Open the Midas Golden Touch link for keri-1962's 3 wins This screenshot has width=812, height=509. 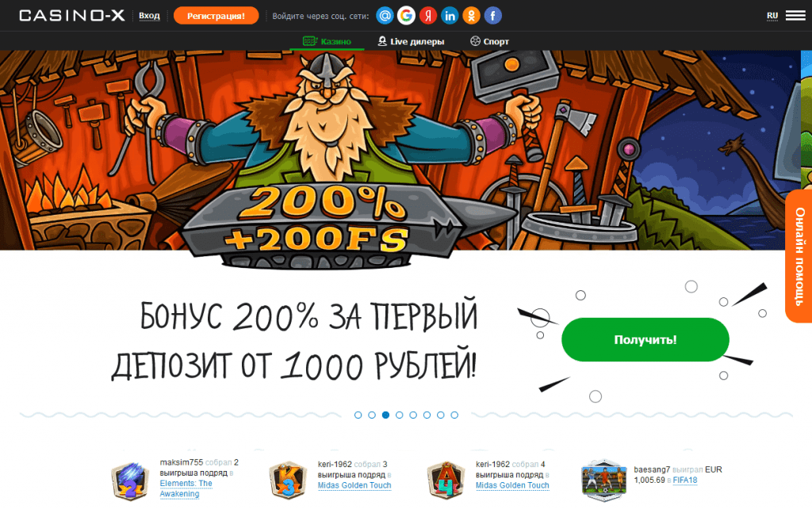point(354,485)
